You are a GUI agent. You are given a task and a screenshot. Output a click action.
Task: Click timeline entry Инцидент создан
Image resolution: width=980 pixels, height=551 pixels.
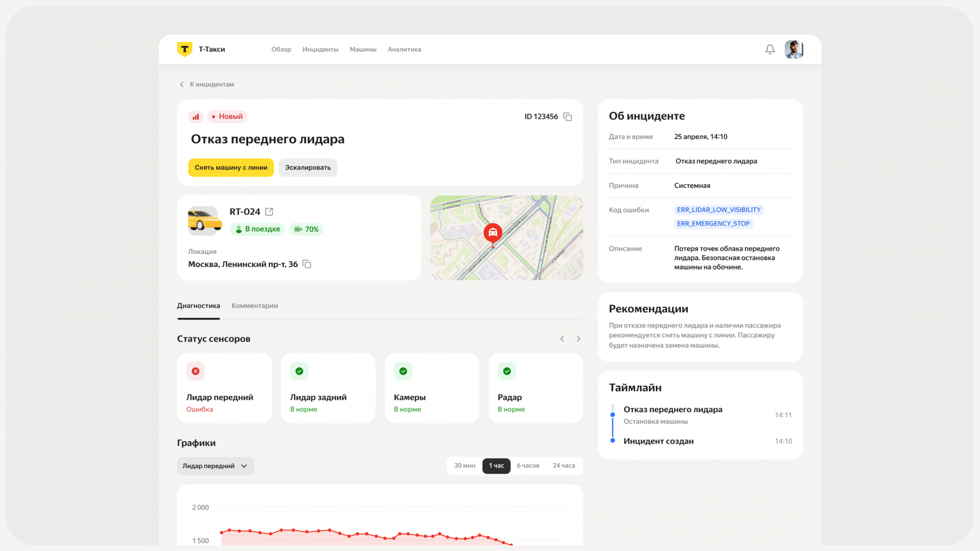click(x=658, y=441)
